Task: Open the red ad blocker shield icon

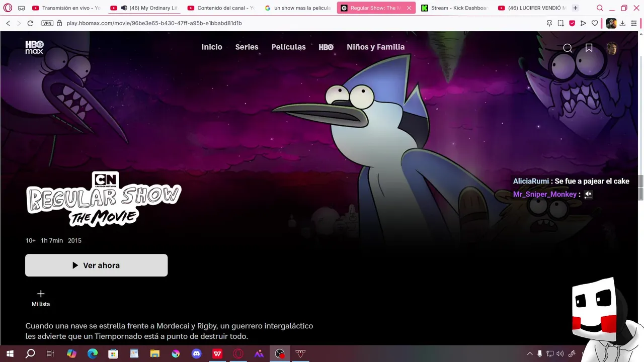Action: click(x=572, y=23)
